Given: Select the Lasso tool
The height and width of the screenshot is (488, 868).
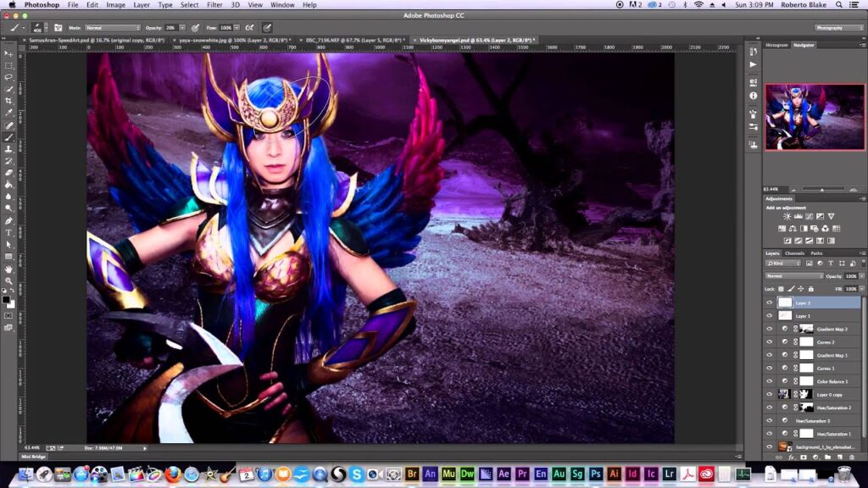Looking at the screenshot, I should tap(8, 77).
